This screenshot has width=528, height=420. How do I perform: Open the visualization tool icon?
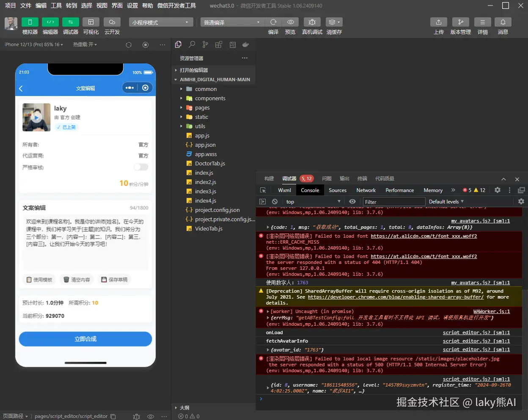91,22
